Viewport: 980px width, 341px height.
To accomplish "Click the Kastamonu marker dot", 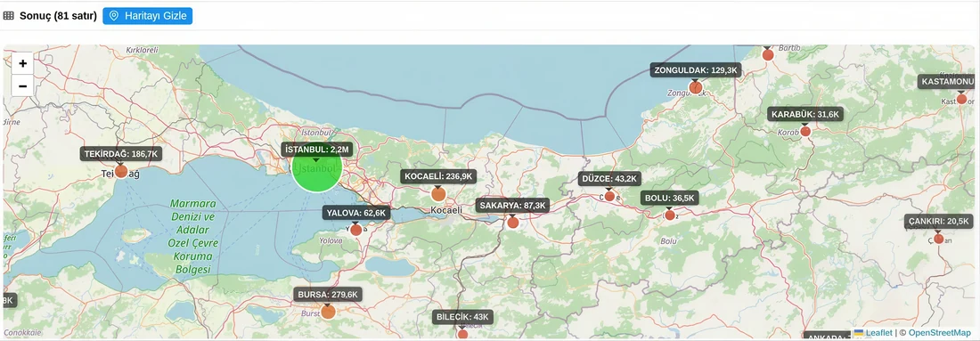I will pyautogui.click(x=962, y=99).
